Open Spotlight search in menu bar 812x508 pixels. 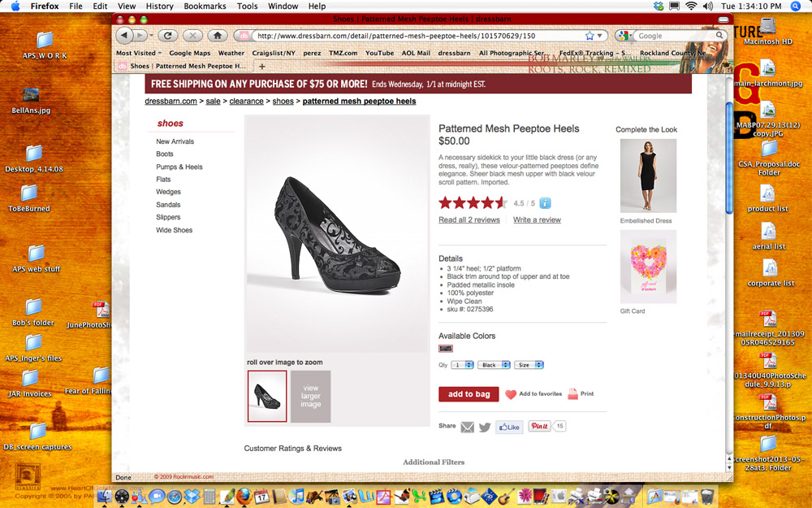click(x=796, y=7)
